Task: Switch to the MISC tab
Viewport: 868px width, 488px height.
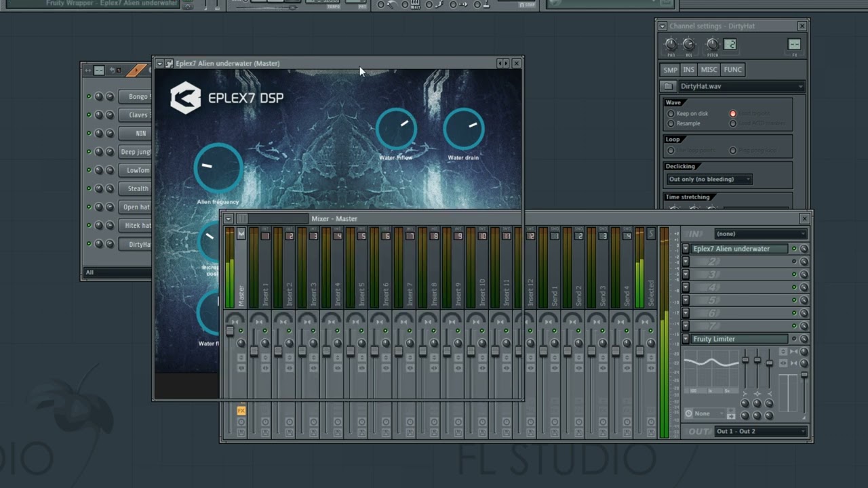Action: click(x=709, y=70)
